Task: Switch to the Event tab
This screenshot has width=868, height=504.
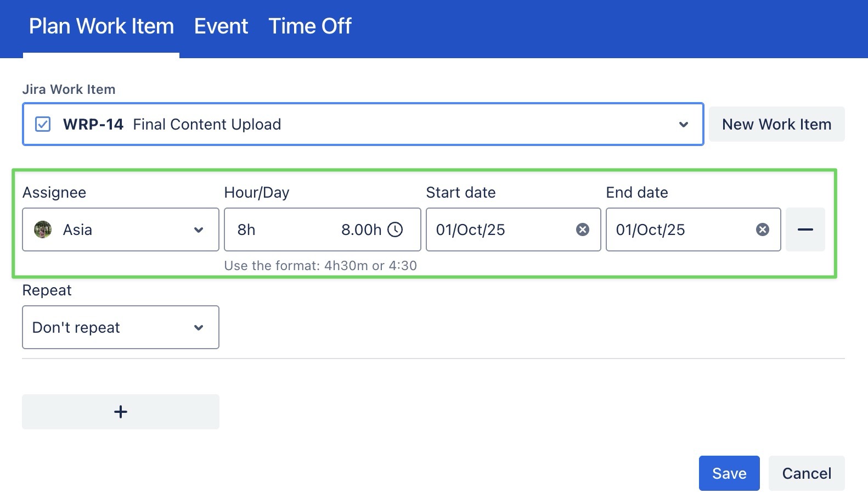Action: (x=221, y=26)
